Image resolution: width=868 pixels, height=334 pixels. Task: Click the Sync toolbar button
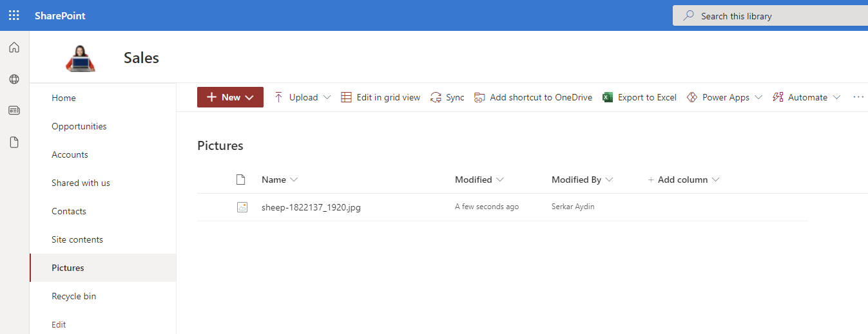coord(447,97)
